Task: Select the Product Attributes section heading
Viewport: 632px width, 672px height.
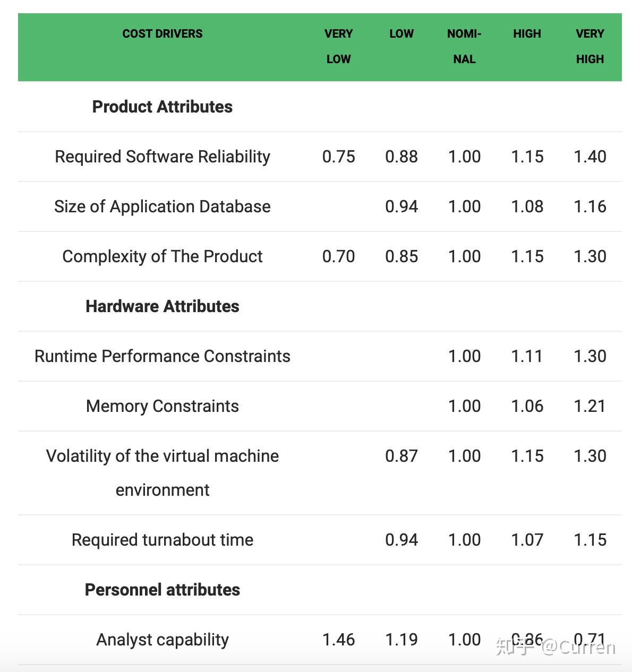Action: 162,107
